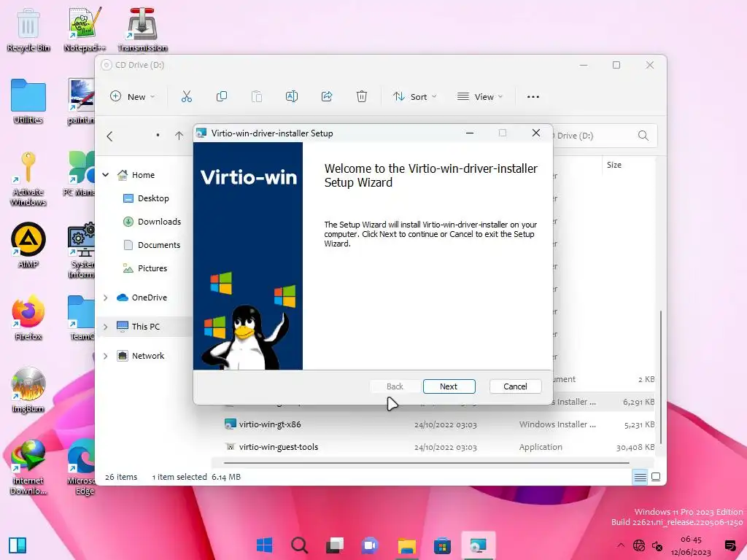Click the muted volume icon in system tray

pyautogui.click(x=657, y=546)
